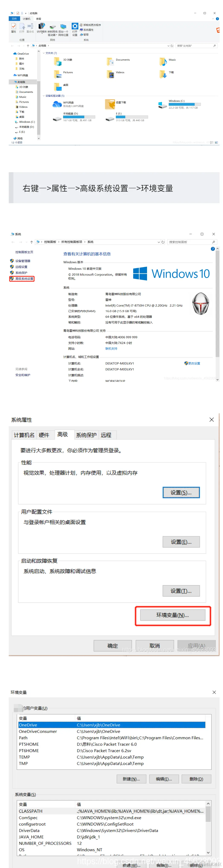The width and height of the screenshot is (223, 868).
Task: Switch to the 查看 ribbon tab
Action: click(39, 19)
